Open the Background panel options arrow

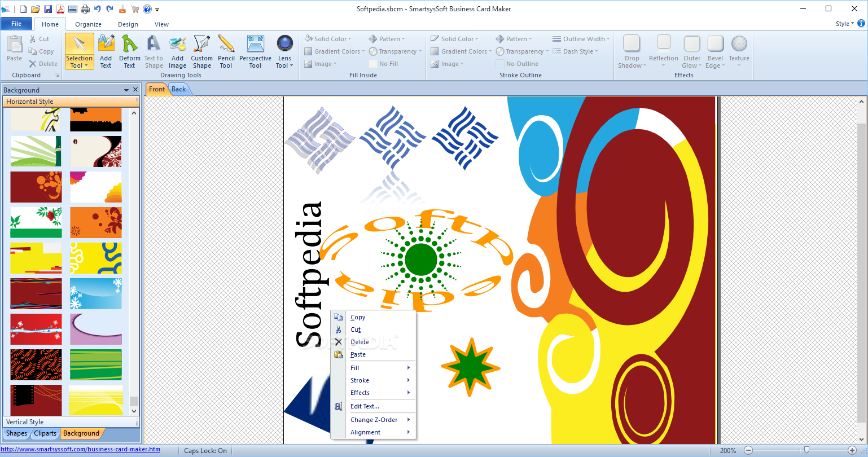pos(126,90)
